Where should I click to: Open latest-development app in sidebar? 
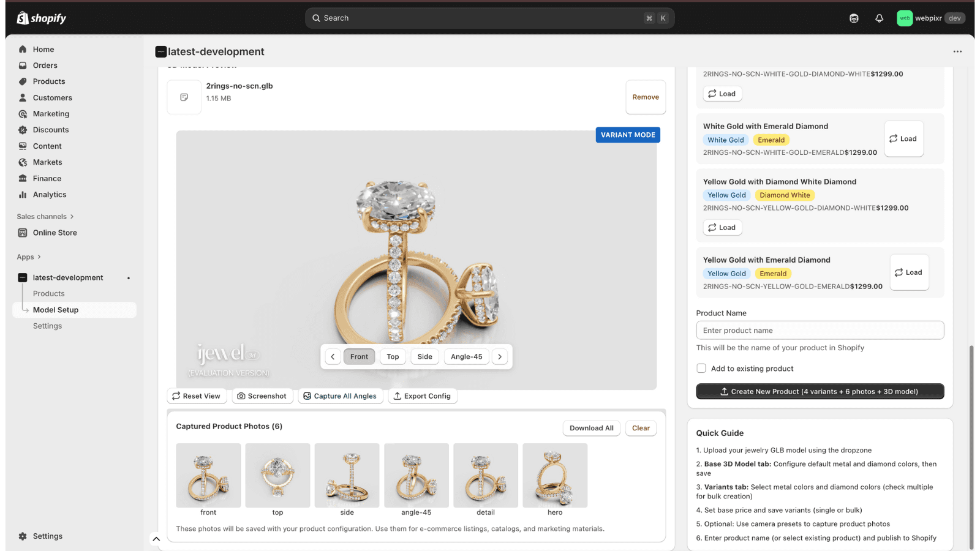[x=68, y=278]
